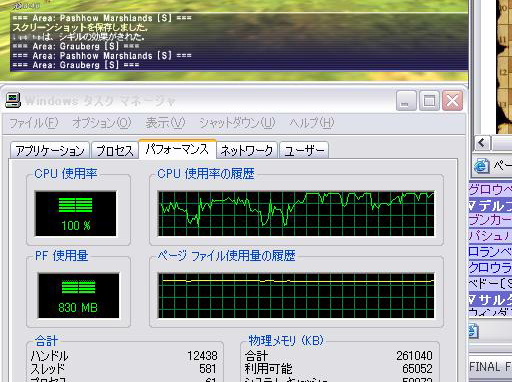Open the ベドー[S link in browser list
The image size is (512, 382).
click(490, 283)
